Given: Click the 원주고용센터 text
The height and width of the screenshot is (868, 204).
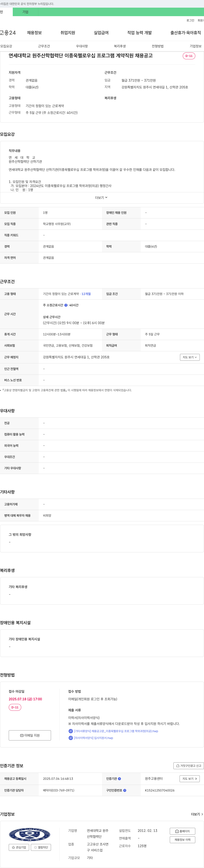Looking at the screenshot, I should [154, 779].
